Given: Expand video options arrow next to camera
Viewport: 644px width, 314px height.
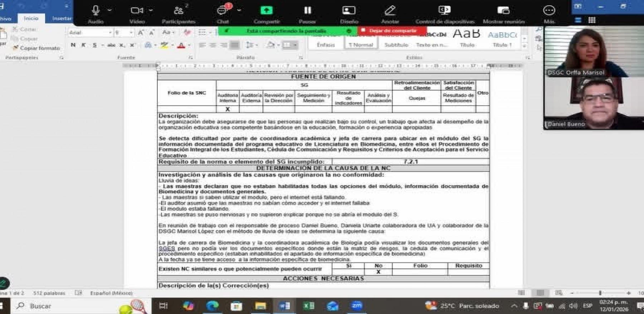Looking at the screenshot, I should (151, 10).
